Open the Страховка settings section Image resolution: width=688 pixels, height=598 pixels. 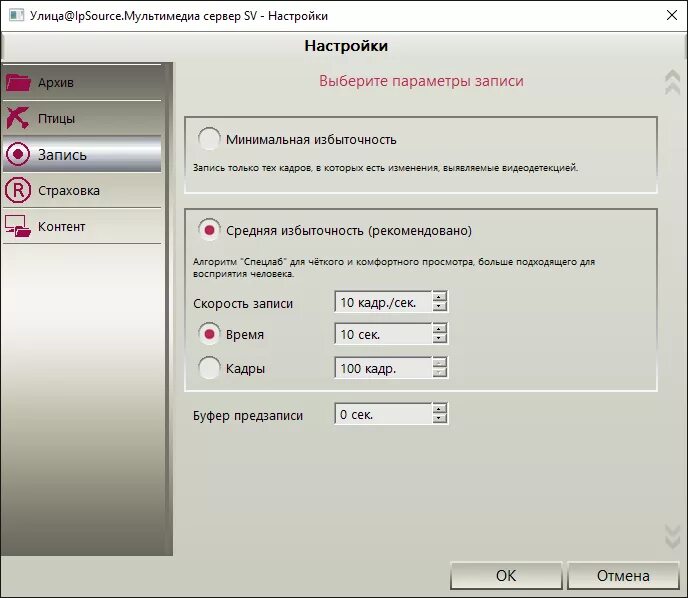click(82, 190)
